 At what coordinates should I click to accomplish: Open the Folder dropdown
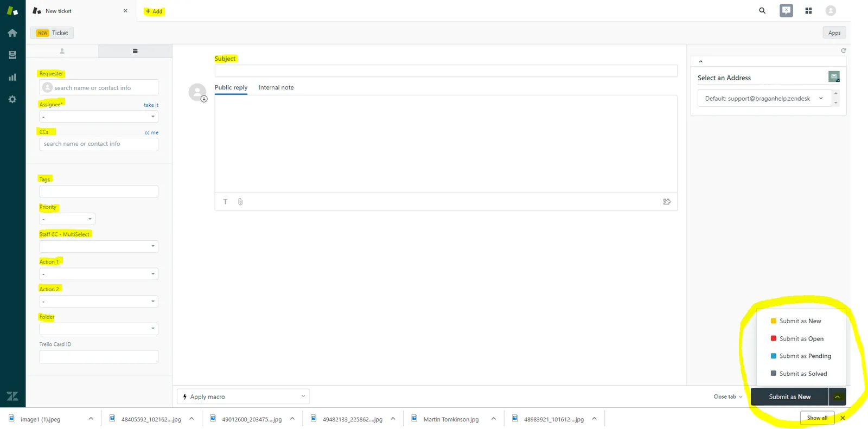point(99,329)
